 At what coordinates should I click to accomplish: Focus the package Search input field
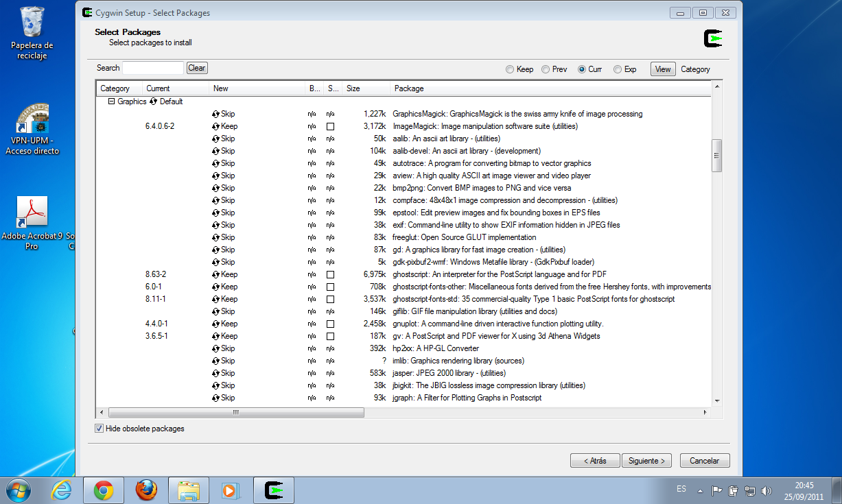pos(153,68)
